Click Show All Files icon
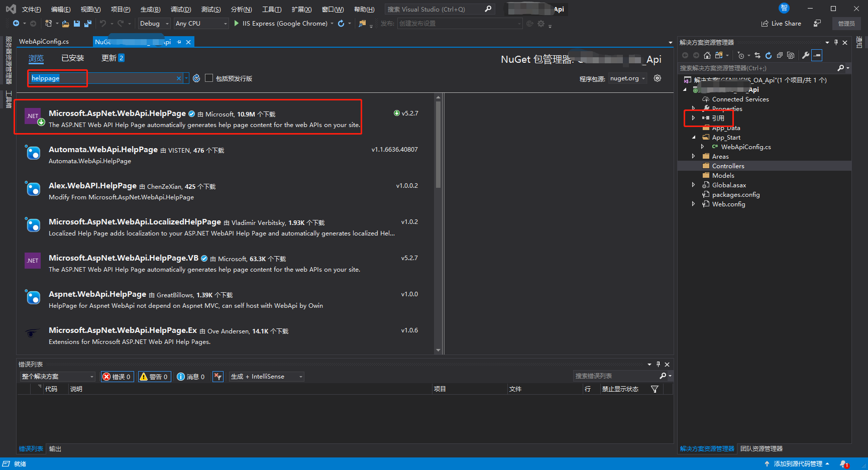This screenshot has width=868, height=470. click(791, 55)
